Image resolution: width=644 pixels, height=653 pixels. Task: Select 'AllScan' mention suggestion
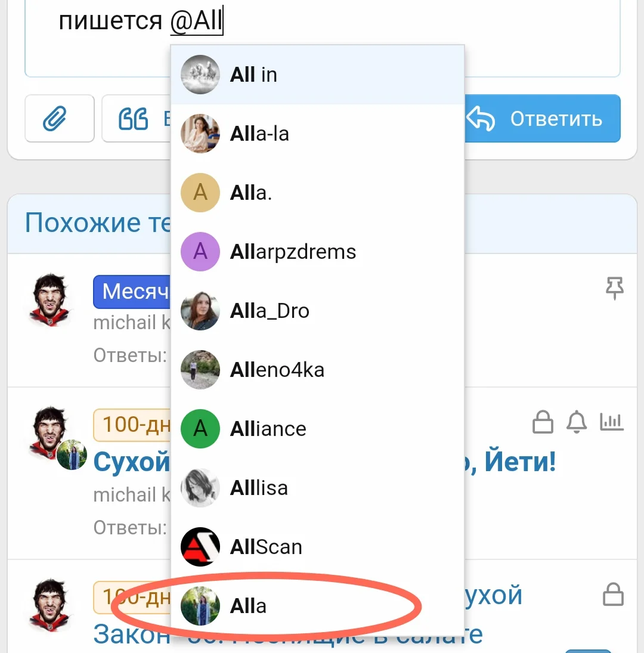(x=318, y=547)
